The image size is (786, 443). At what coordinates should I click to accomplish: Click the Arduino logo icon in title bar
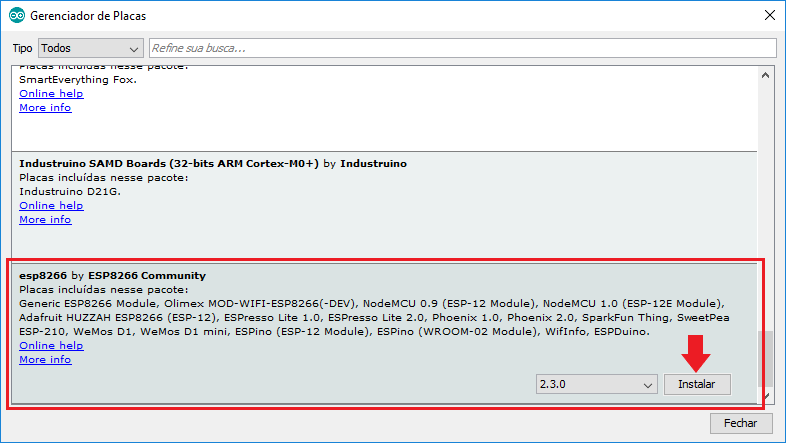click(x=17, y=16)
